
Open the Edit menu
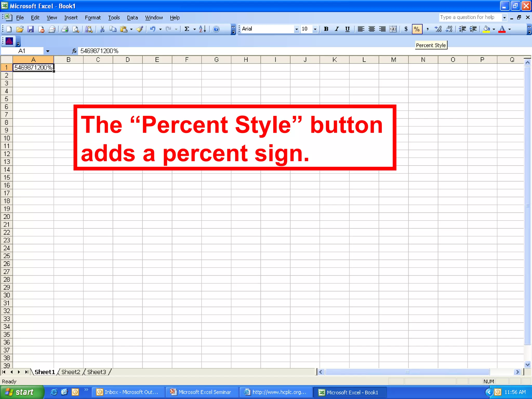click(x=35, y=18)
